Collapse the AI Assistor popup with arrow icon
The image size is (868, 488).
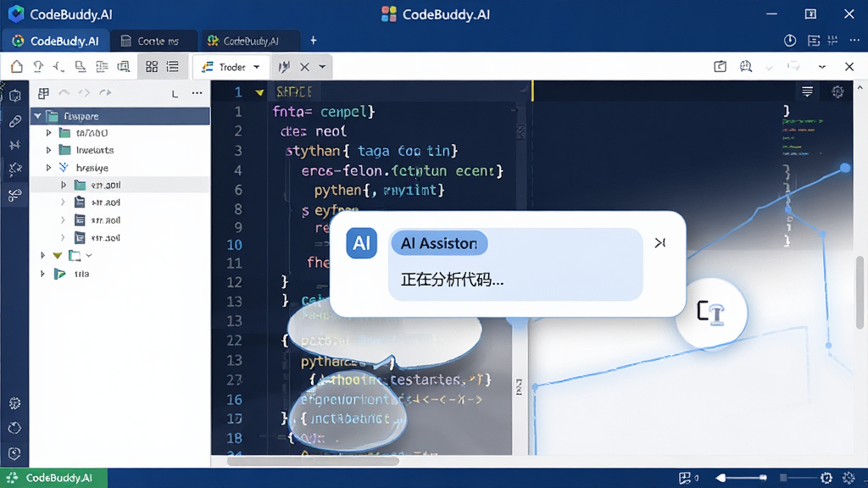coord(659,243)
